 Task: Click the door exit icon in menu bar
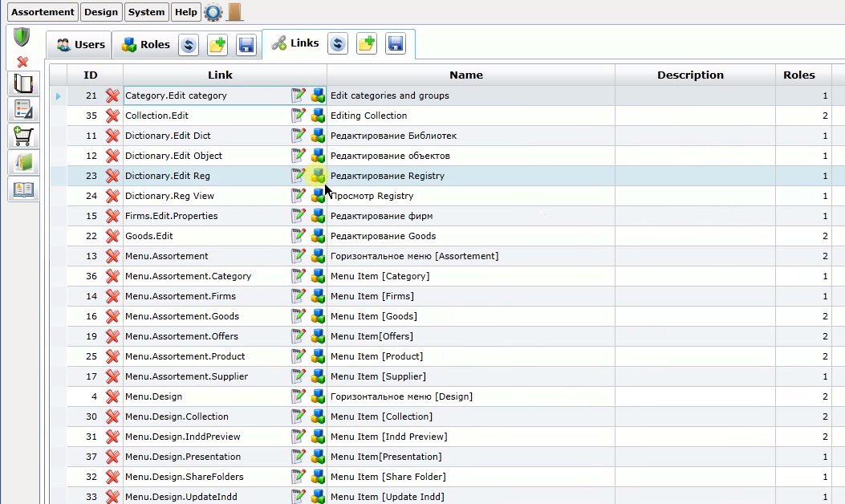(x=234, y=12)
